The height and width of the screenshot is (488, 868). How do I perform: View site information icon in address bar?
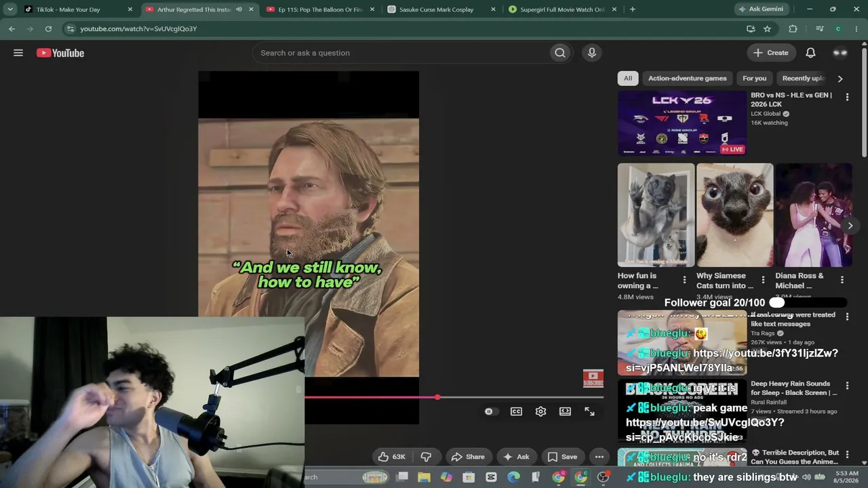70,29
